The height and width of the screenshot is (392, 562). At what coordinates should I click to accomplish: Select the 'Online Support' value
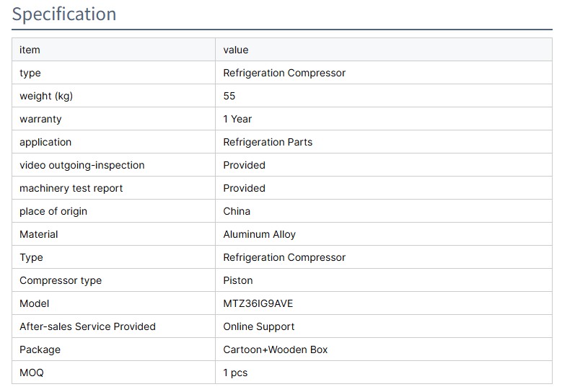click(x=259, y=326)
